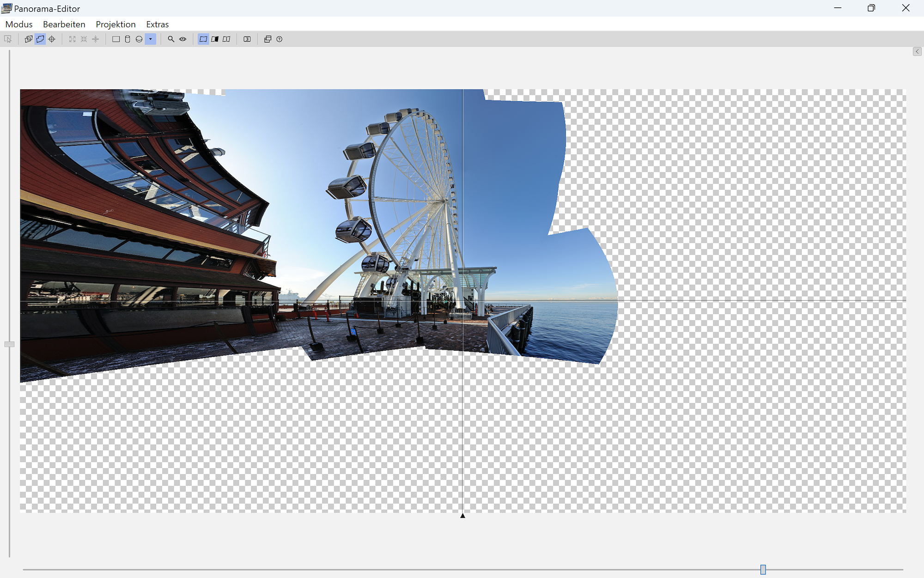
Task: Click the stacked windows icon in toolbar
Action: pos(267,39)
